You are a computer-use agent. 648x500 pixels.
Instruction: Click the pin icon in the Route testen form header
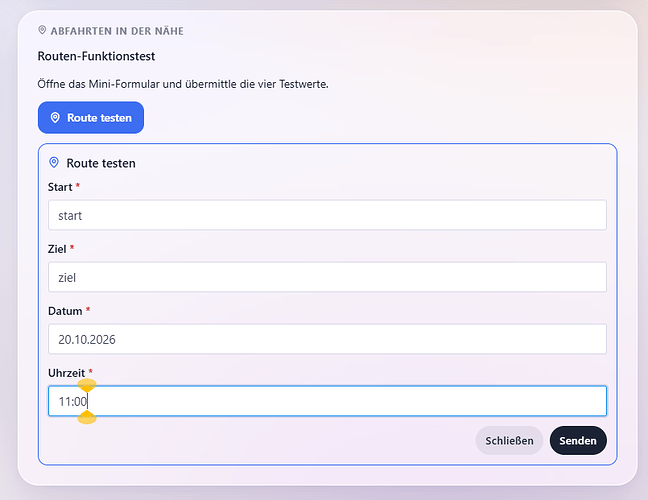(x=54, y=162)
